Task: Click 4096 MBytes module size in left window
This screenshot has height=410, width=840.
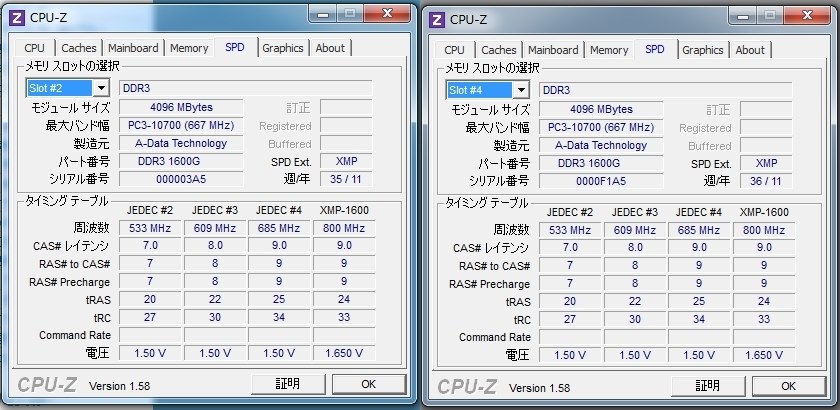Action: click(181, 107)
